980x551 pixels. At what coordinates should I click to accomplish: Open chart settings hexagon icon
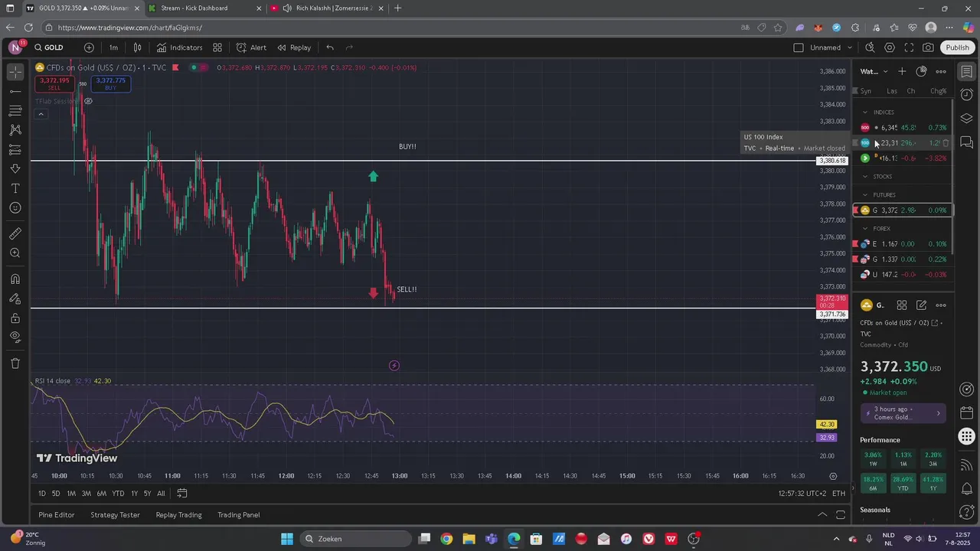pos(890,47)
